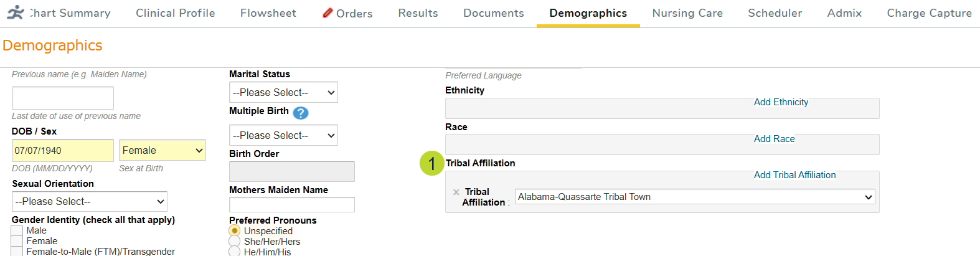Open the Orders tab with pencil icon

pyautogui.click(x=347, y=13)
